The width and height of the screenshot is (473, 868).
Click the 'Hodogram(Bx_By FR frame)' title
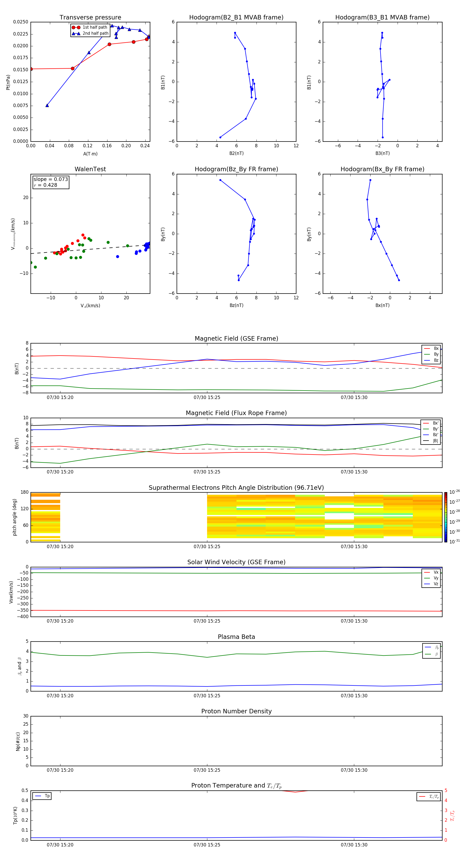[x=382, y=169]
